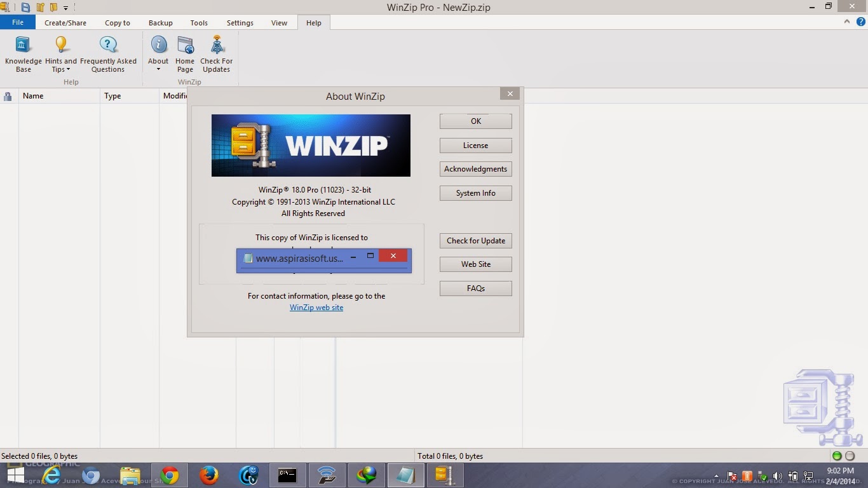
Task: Close the About WinZip dialog
Action: pyautogui.click(x=510, y=94)
